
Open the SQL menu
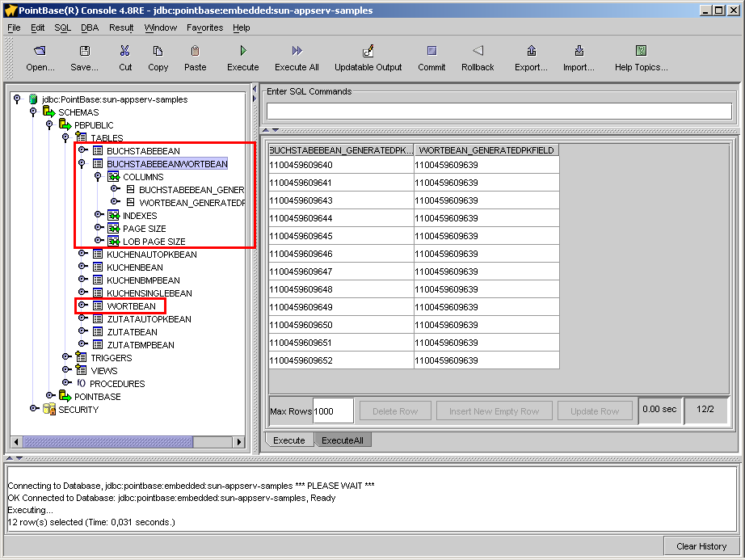pyautogui.click(x=62, y=27)
